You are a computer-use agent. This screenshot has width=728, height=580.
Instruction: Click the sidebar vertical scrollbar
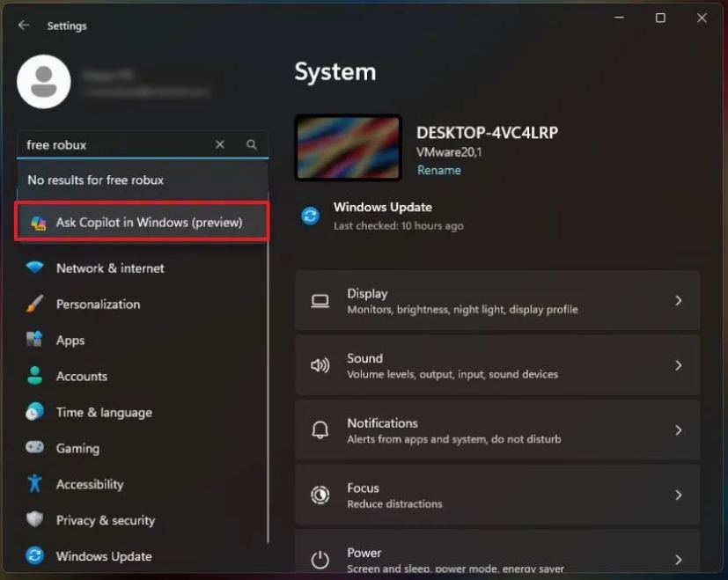[x=268, y=394]
